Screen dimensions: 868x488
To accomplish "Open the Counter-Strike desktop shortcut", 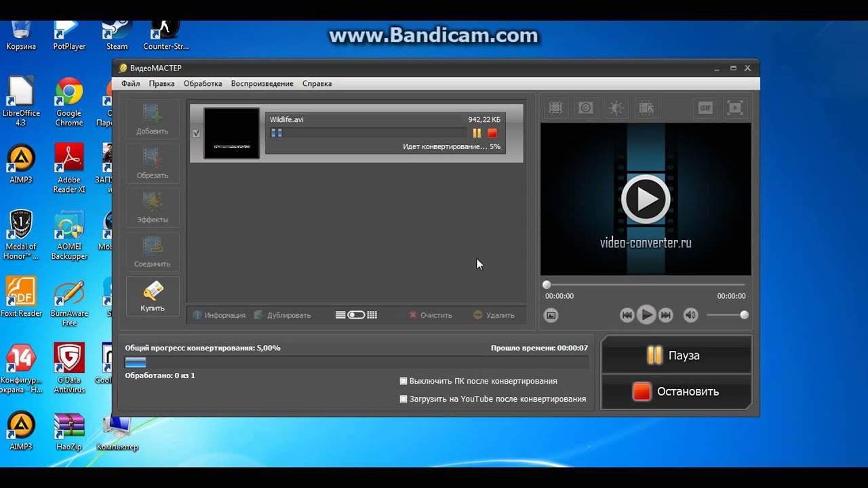I will click(x=165, y=36).
